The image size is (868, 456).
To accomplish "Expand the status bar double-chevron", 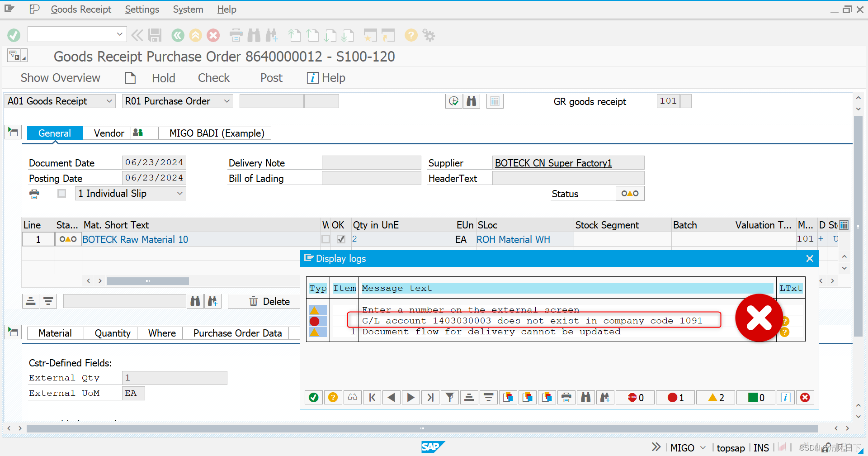I will (x=656, y=447).
